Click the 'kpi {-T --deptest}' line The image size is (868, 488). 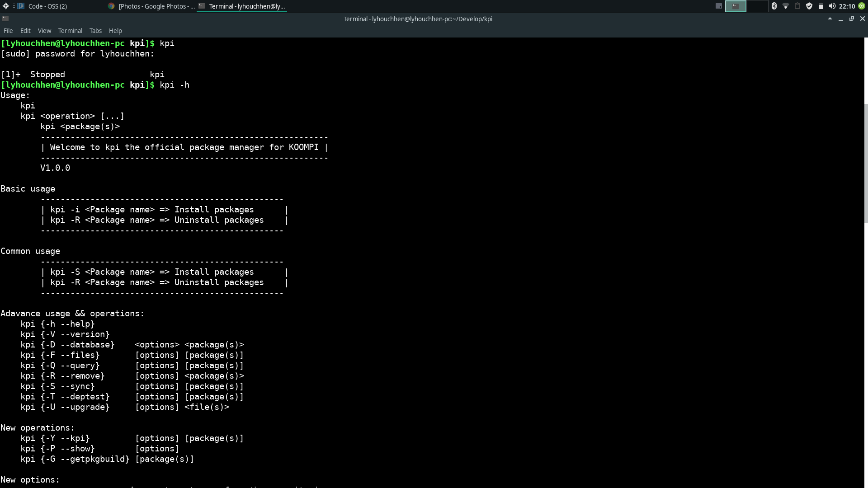pyautogui.click(x=132, y=397)
